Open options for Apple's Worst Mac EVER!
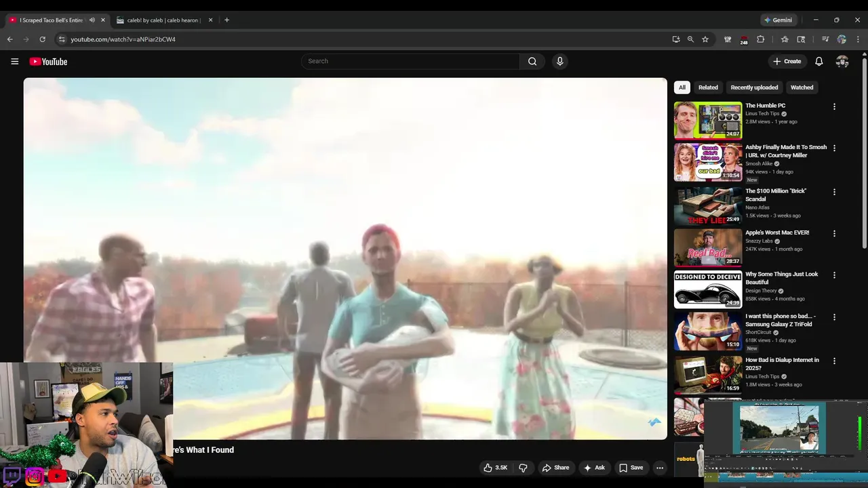 [x=834, y=233]
